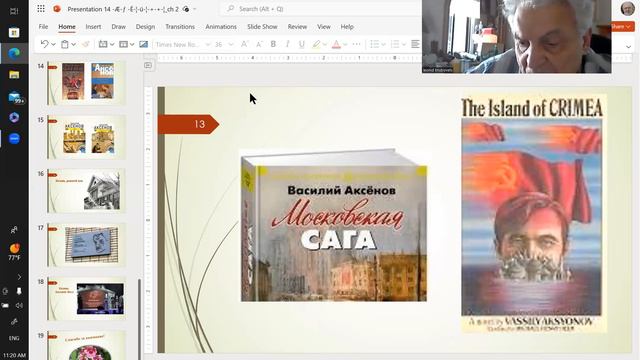Click the Align text icon
The image size is (640, 360).
(415, 44)
